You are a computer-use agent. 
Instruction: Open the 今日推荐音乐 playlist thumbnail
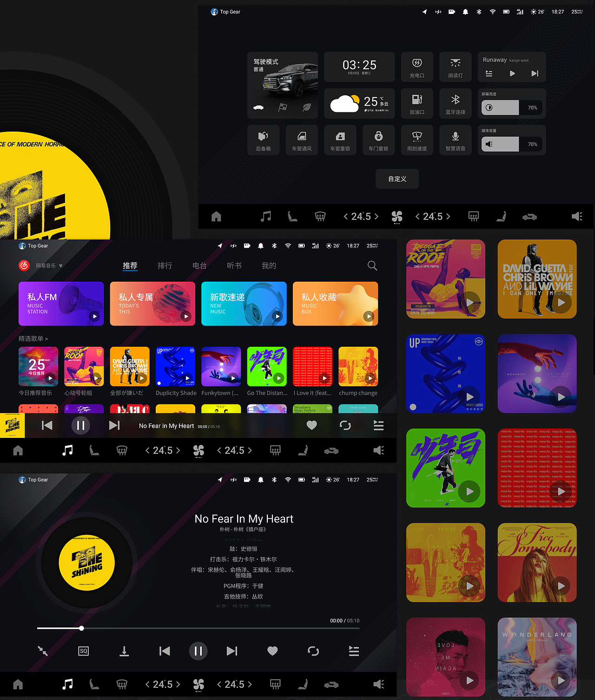38,366
